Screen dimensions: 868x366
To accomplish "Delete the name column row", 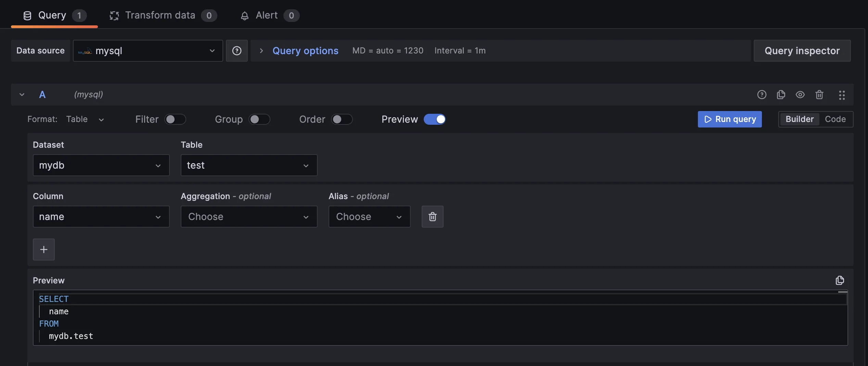I will click(432, 217).
